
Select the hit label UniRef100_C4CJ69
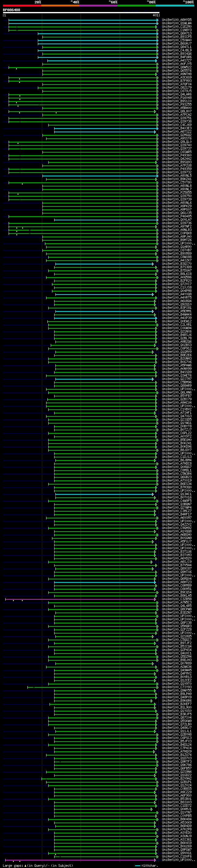coord(177,125)
